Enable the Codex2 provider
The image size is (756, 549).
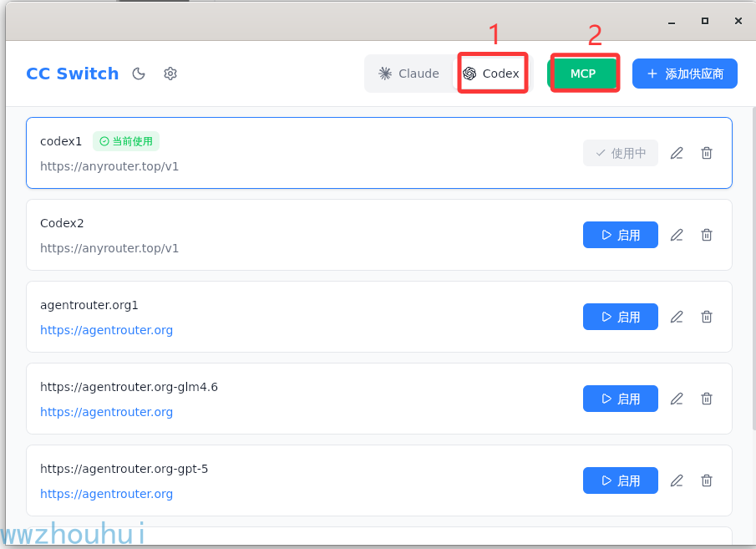pyautogui.click(x=621, y=235)
